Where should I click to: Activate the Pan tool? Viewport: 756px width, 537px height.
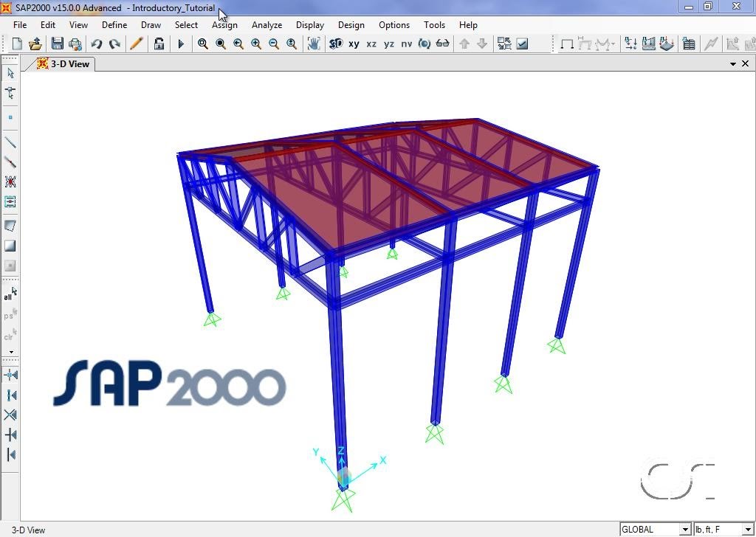(313, 44)
